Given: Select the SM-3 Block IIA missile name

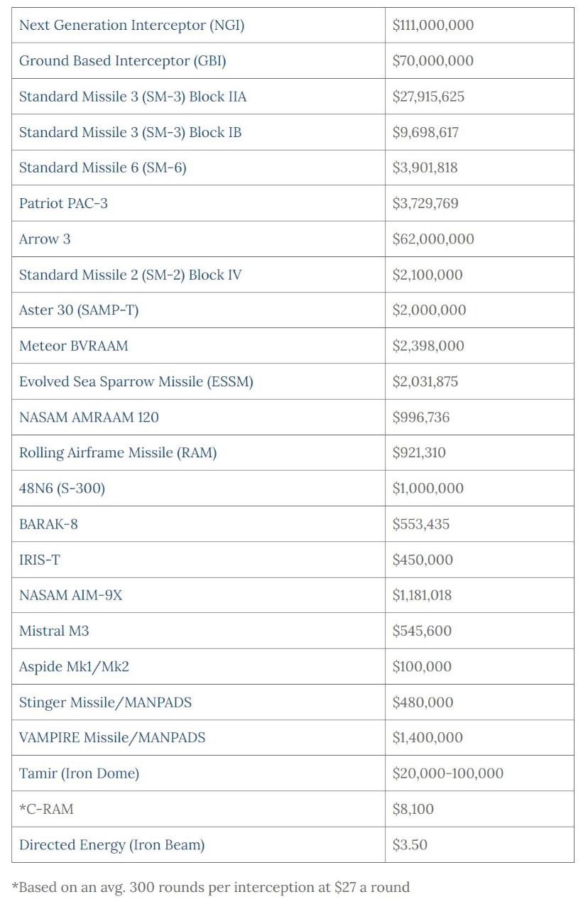Looking at the screenshot, I should [x=133, y=97].
